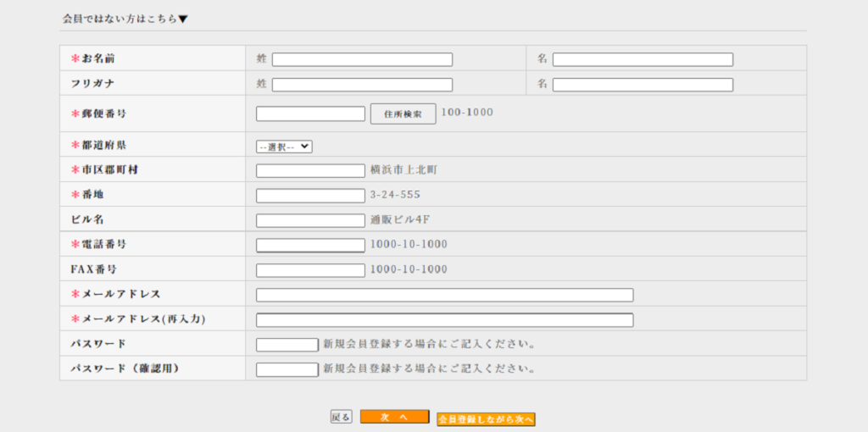Screen dimensions: 868x432
Task: Click the フリガナ 名 input field
Action: (x=643, y=85)
